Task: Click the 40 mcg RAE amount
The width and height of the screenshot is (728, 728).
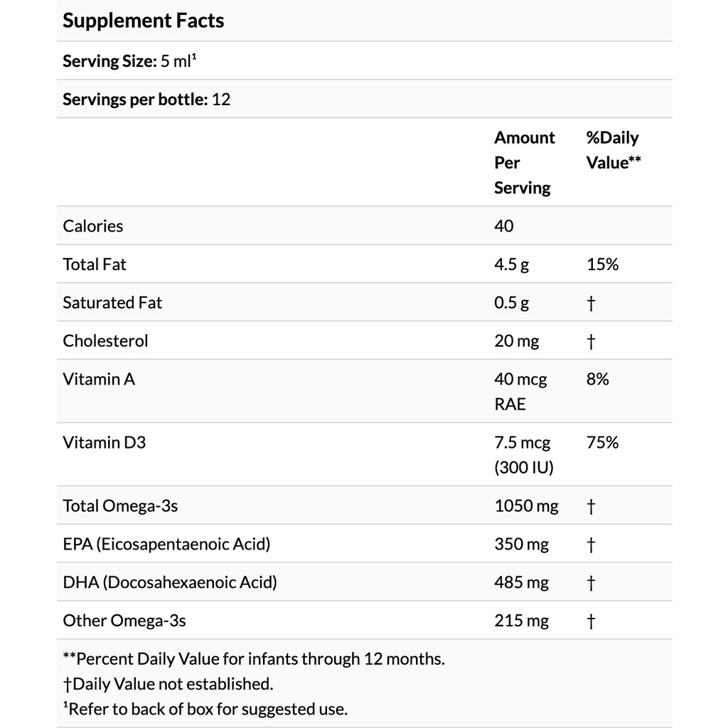Action: [x=520, y=391]
